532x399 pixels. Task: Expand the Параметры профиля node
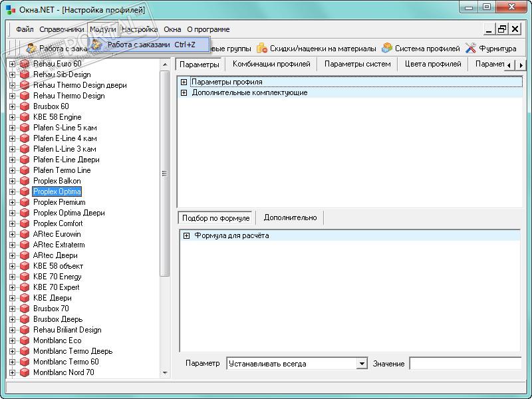(184, 82)
